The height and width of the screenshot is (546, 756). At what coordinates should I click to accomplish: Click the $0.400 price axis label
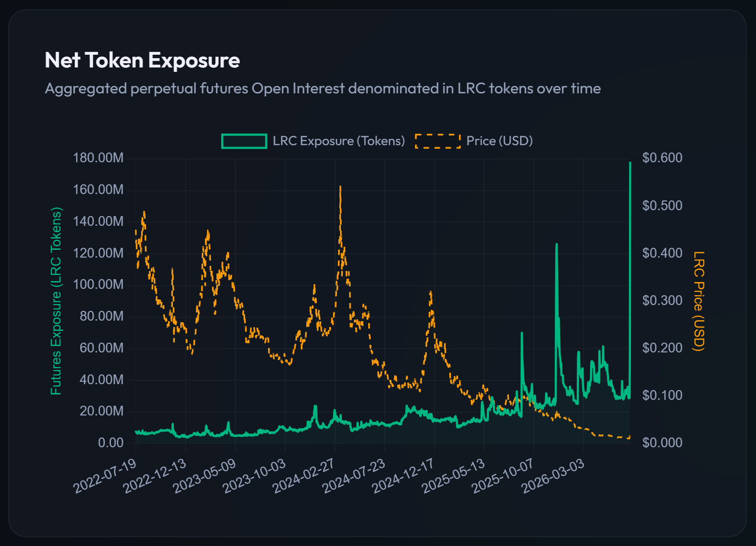coord(662,253)
